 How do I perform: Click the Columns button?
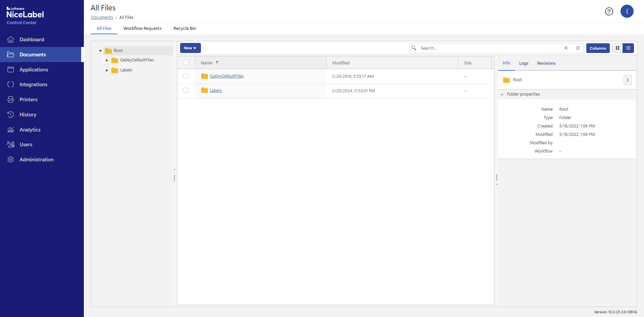[598, 48]
